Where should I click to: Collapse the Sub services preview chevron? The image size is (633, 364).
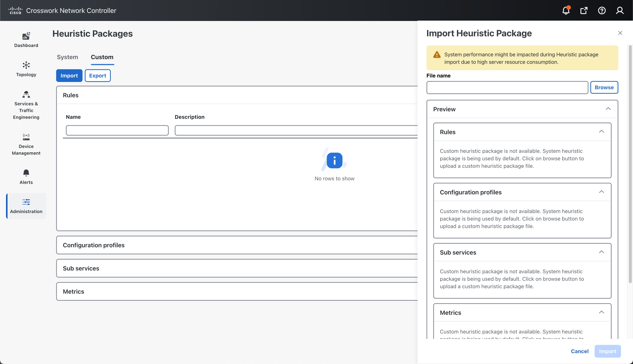tap(601, 252)
